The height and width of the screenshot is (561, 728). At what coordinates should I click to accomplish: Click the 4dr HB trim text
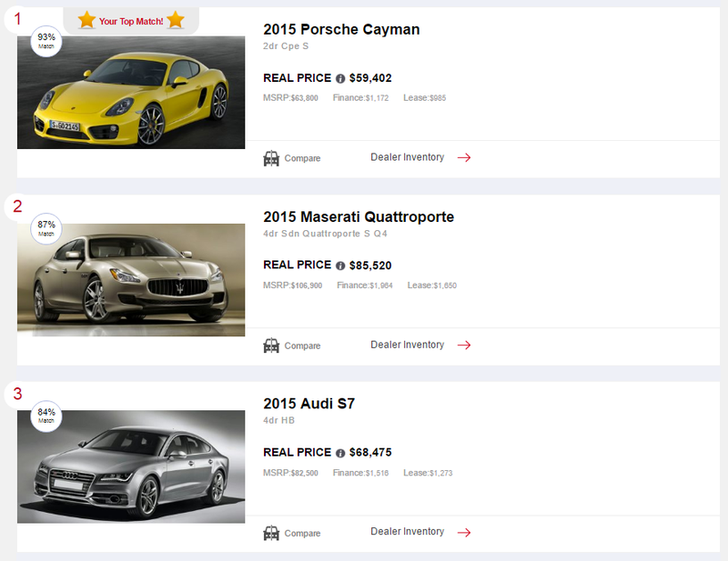tap(279, 420)
